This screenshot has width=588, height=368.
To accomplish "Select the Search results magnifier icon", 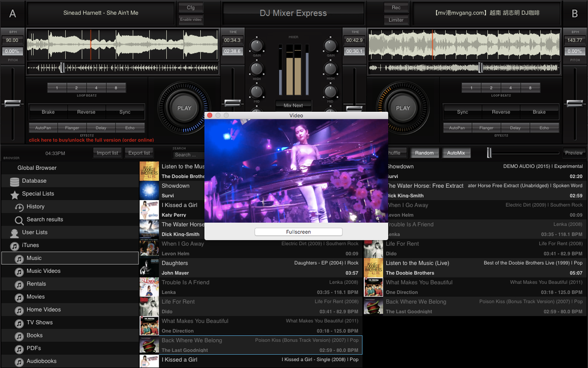I will (19, 220).
